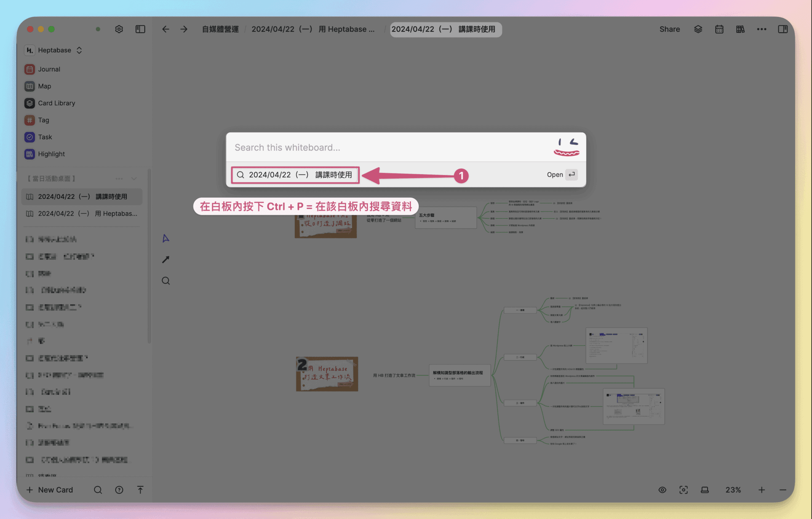Open the 用 Heptabase breadcrumb in the top bar
Viewport: 812px width, 519px height.
[313, 29]
